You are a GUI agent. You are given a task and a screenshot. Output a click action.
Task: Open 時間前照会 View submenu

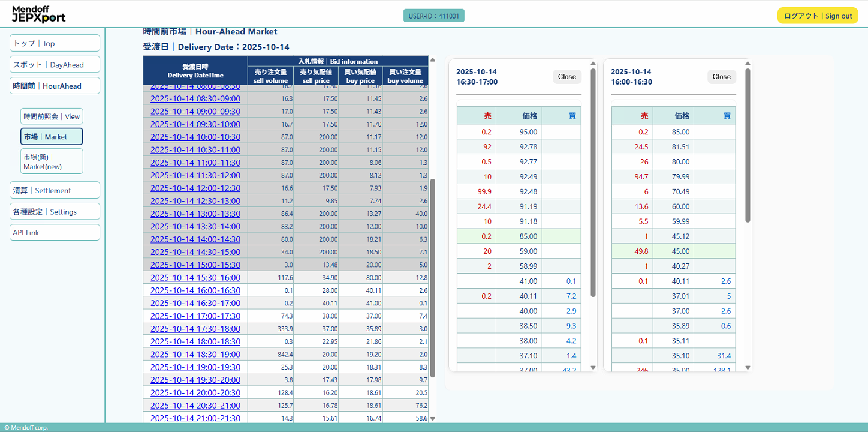(x=52, y=116)
